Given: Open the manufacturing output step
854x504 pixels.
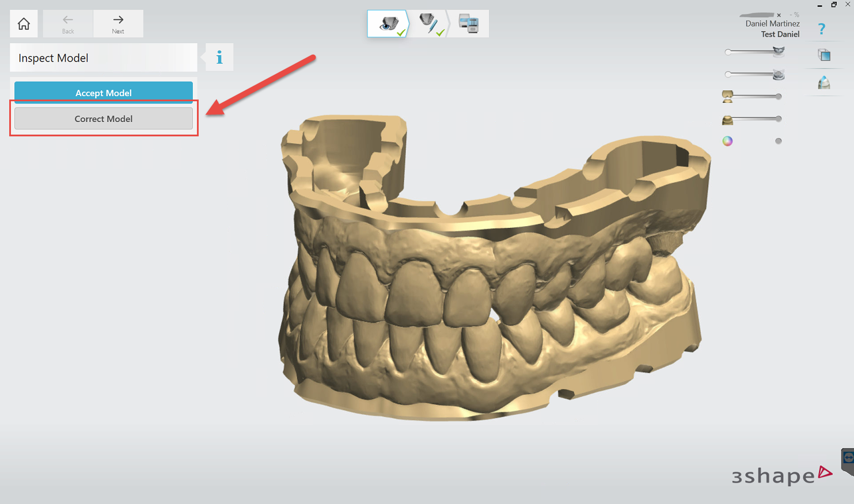Looking at the screenshot, I should [470, 24].
